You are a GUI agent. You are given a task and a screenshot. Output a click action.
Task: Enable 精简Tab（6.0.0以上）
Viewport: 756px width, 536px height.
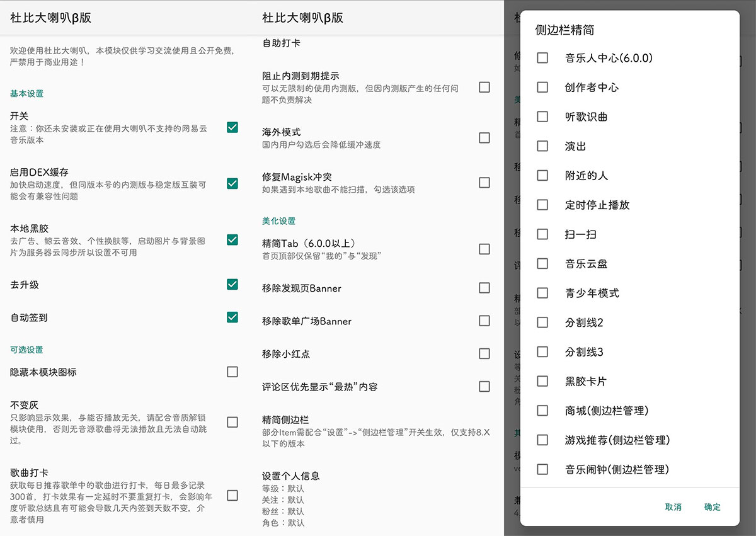(484, 249)
